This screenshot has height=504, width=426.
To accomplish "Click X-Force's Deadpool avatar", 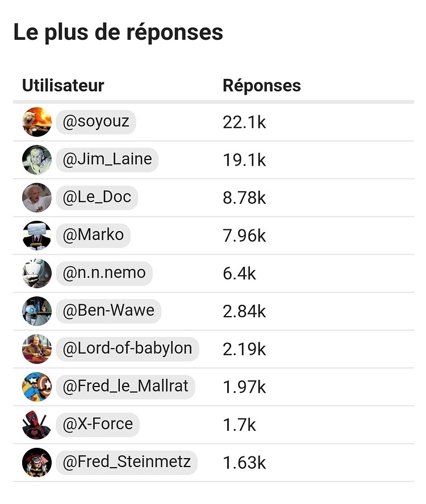I will [37, 425].
